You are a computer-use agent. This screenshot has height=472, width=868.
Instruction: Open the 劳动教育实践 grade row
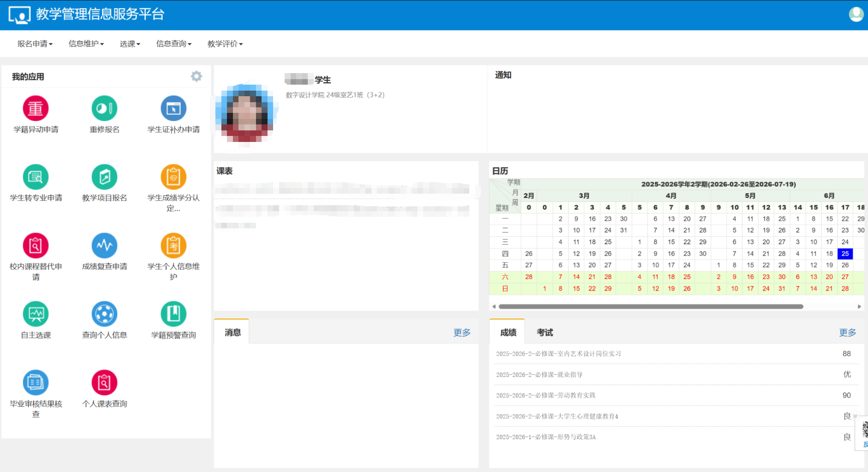click(x=676, y=395)
